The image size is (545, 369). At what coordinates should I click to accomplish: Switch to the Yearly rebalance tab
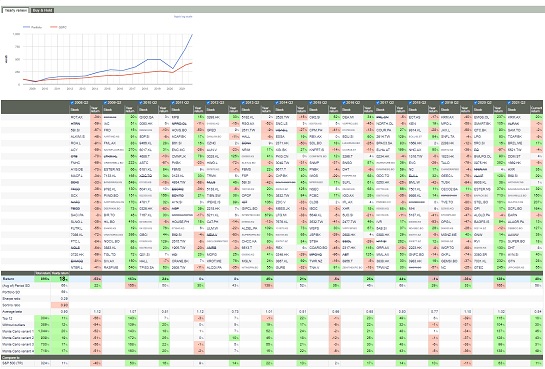[16, 10]
